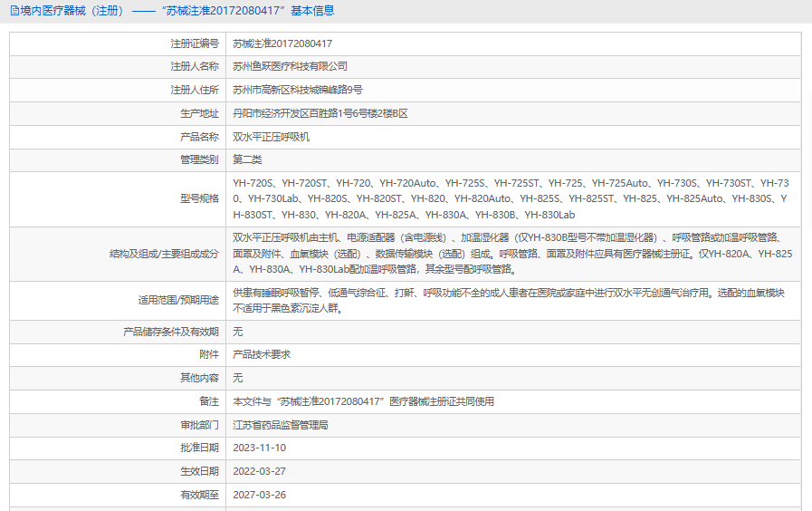This screenshot has height=511, width=812.
Task: Select the 注册证编号 value 苏械注准20172080417
Action: pyautogui.click(x=282, y=43)
